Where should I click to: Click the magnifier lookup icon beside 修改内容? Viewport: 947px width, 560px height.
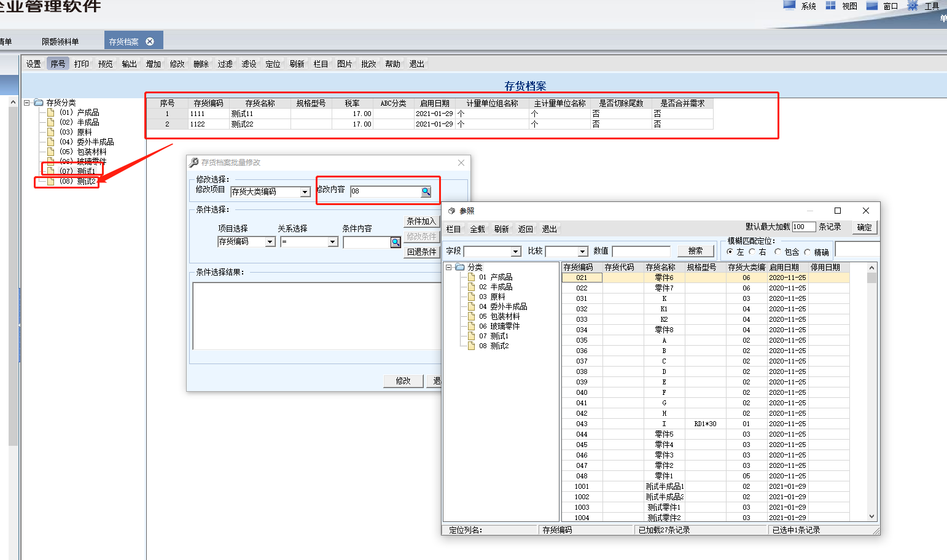(x=426, y=192)
